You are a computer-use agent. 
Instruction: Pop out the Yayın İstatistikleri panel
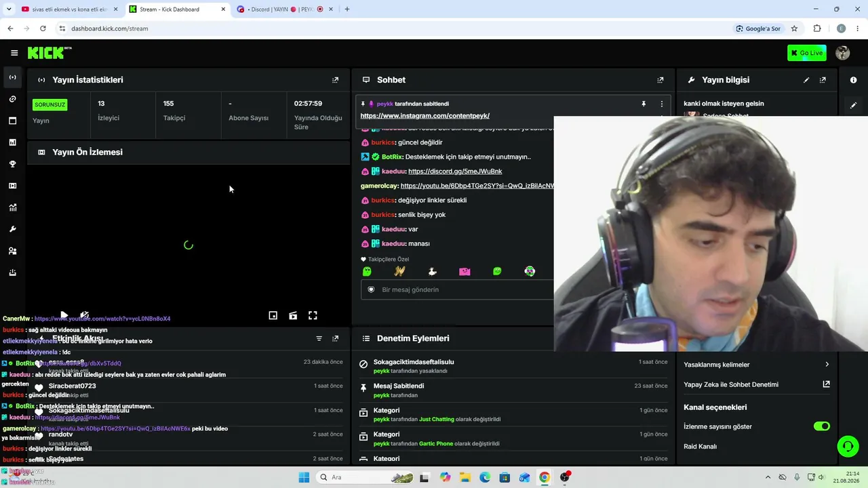coord(335,80)
